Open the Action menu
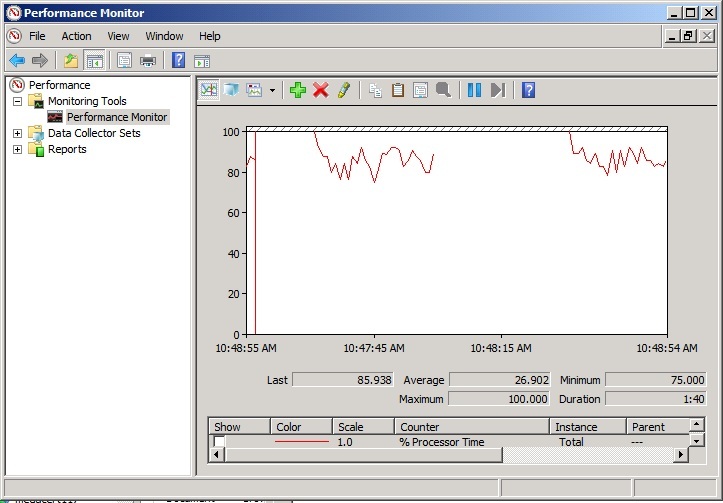Screen dimensions: 723x503 76,36
